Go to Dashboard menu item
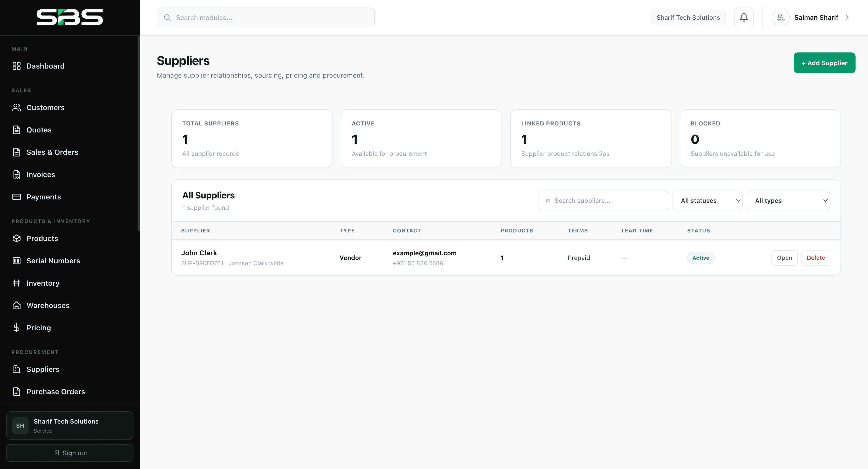 click(x=45, y=66)
